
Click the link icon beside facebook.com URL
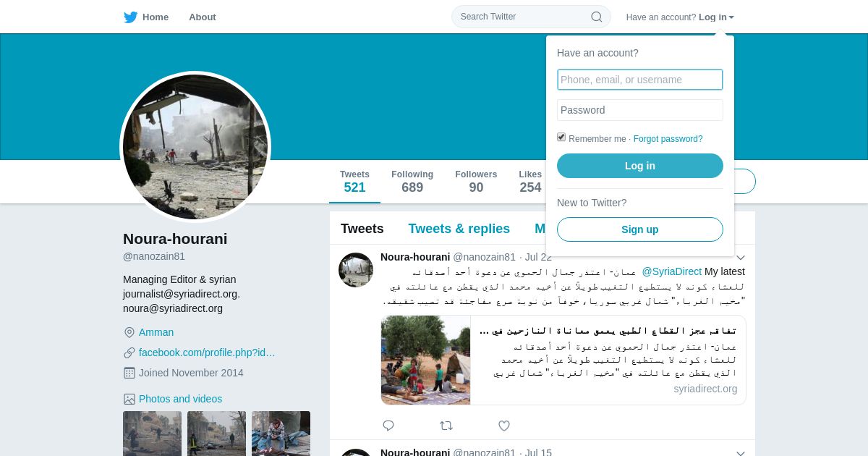point(129,352)
